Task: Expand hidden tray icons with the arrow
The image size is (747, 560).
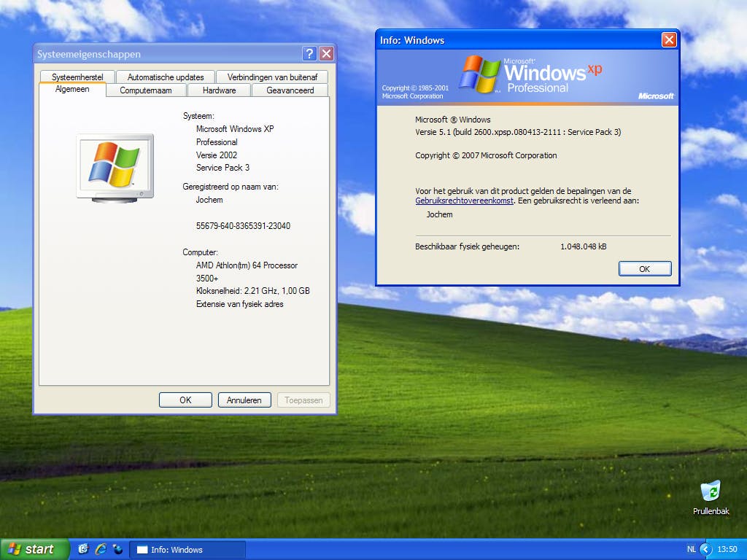Action: 705,549
